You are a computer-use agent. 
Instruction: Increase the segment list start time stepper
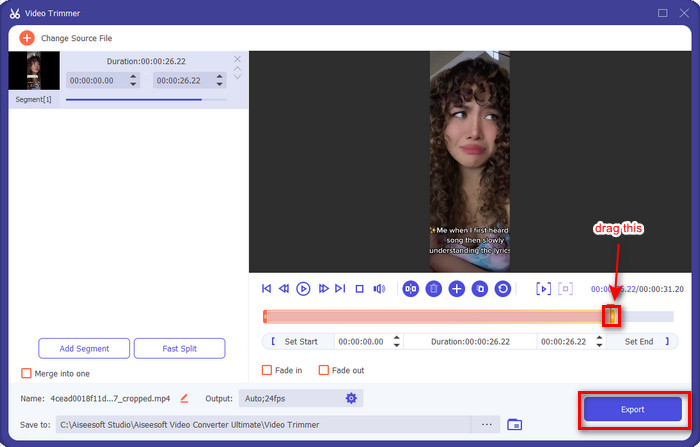(x=133, y=77)
